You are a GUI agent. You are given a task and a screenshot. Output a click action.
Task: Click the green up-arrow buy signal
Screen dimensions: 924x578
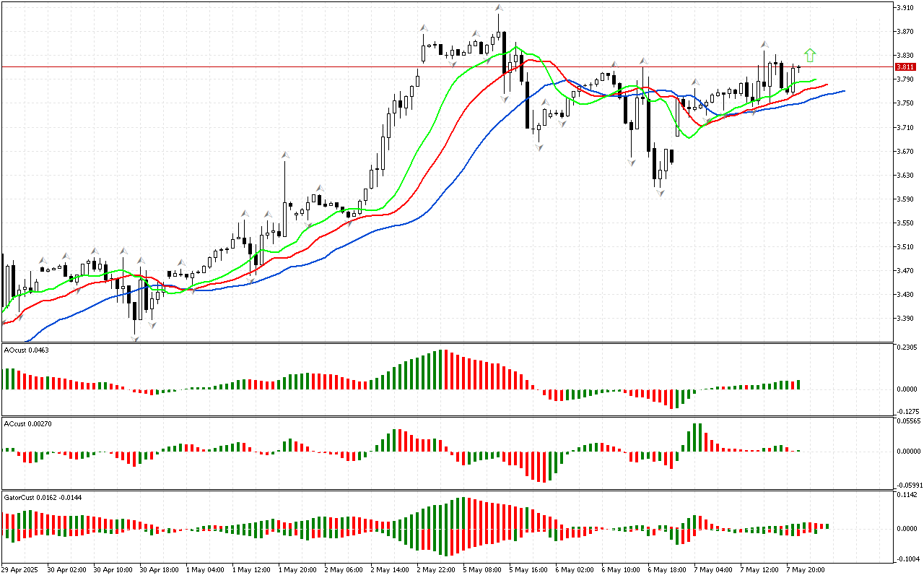(810, 55)
